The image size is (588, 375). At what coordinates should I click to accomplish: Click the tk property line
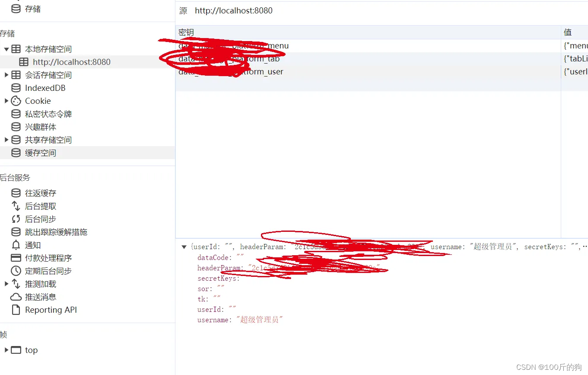click(209, 299)
